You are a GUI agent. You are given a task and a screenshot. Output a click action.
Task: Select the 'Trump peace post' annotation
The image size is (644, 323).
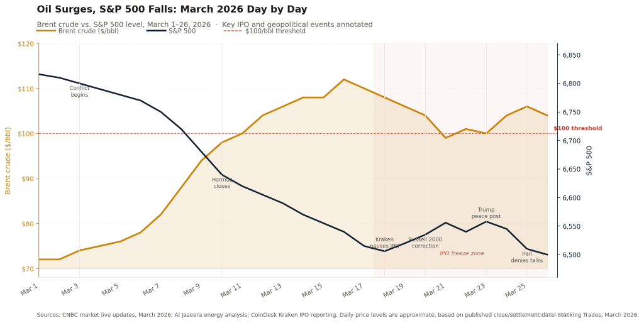486,213
